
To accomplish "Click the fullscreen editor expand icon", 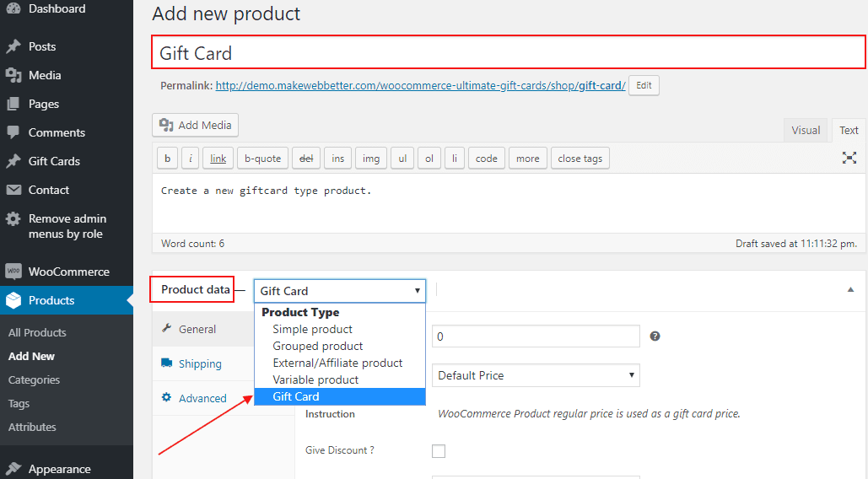I will coord(849,158).
